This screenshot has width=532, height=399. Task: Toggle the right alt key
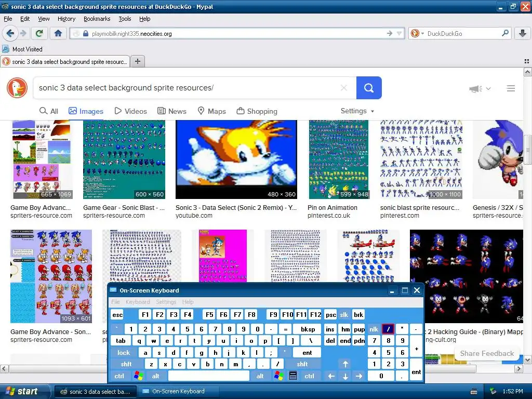[260, 376]
